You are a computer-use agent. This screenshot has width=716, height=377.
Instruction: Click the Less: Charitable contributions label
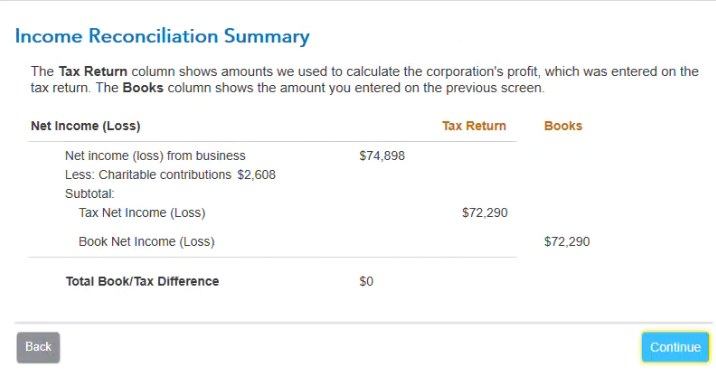click(x=148, y=175)
